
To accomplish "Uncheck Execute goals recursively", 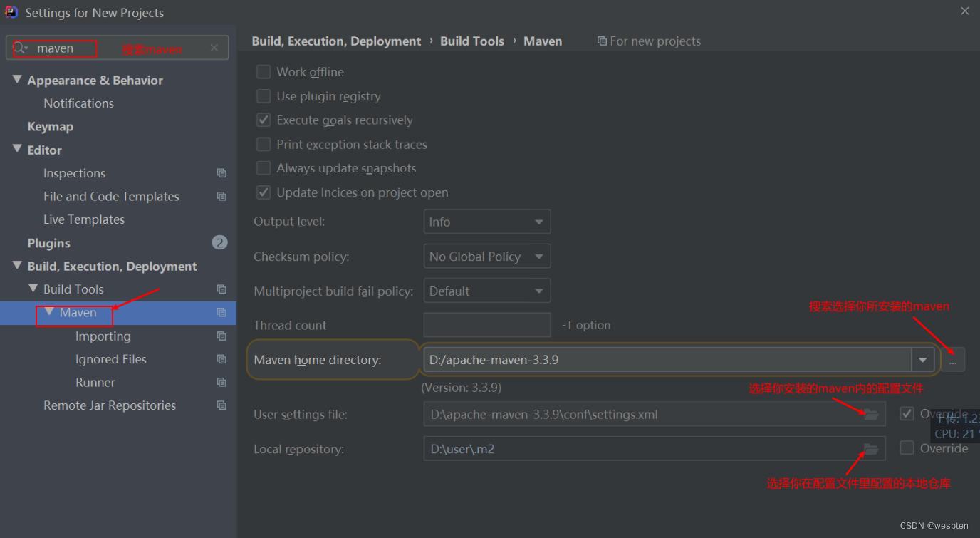I will pyautogui.click(x=264, y=120).
